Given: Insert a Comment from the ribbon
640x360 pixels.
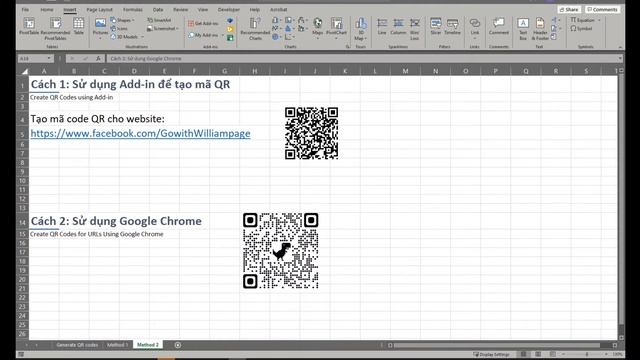Looking at the screenshot, I should coord(498,27).
